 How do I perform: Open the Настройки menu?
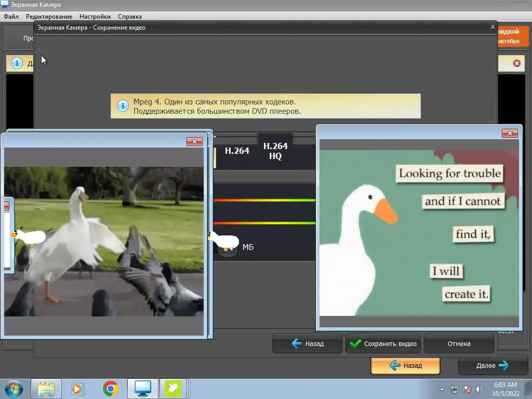[95, 16]
